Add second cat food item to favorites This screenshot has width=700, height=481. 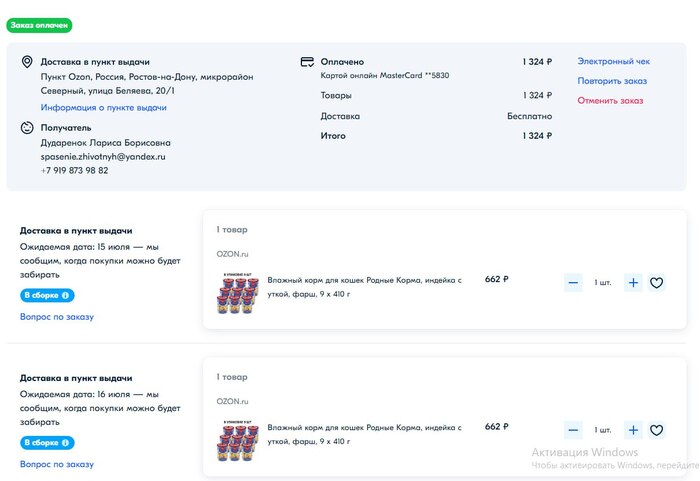pyautogui.click(x=656, y=430)
